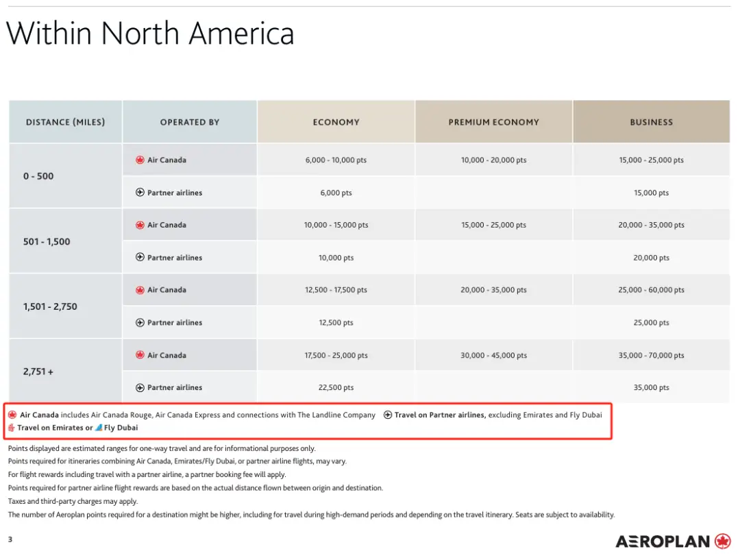
Task: Click the Within North America page title
Action: click(150, 34)
